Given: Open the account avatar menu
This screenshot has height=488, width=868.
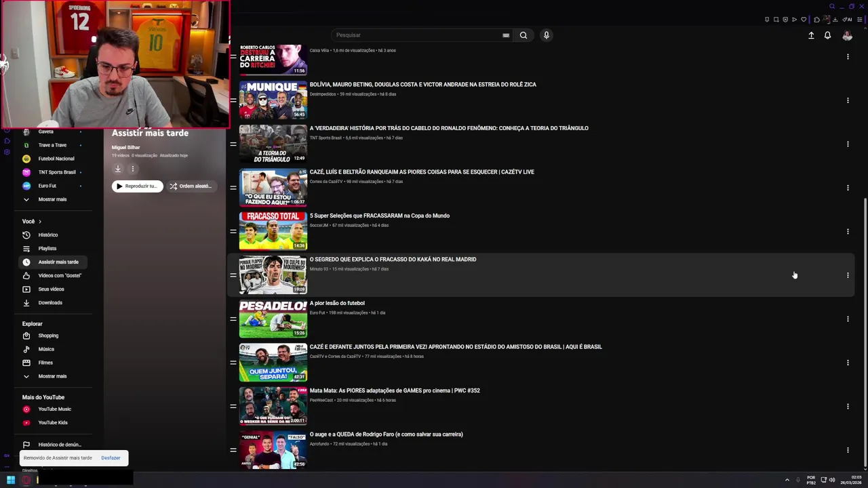Looking at the screenshot, I should [x=847, y=35].
